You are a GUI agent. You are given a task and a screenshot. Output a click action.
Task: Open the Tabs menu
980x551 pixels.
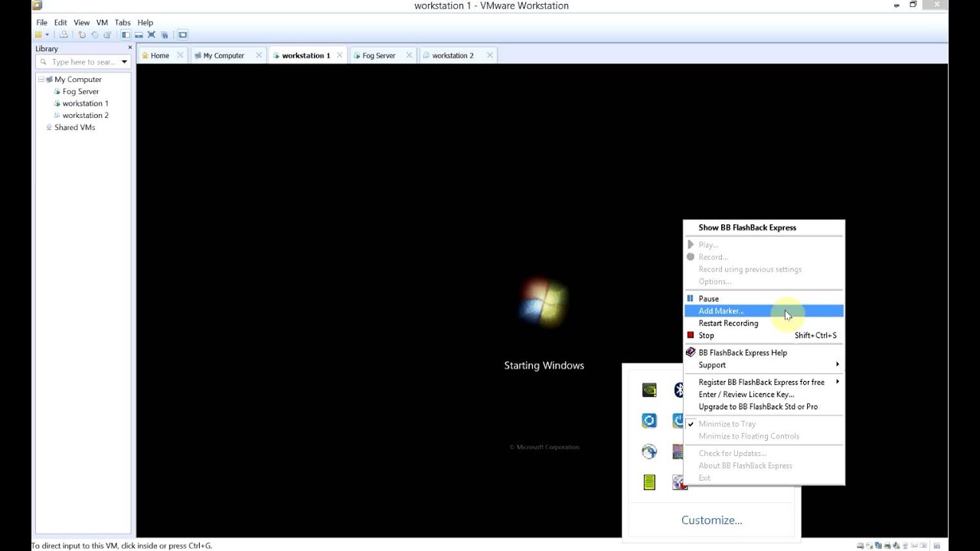(x=122, y=22)
